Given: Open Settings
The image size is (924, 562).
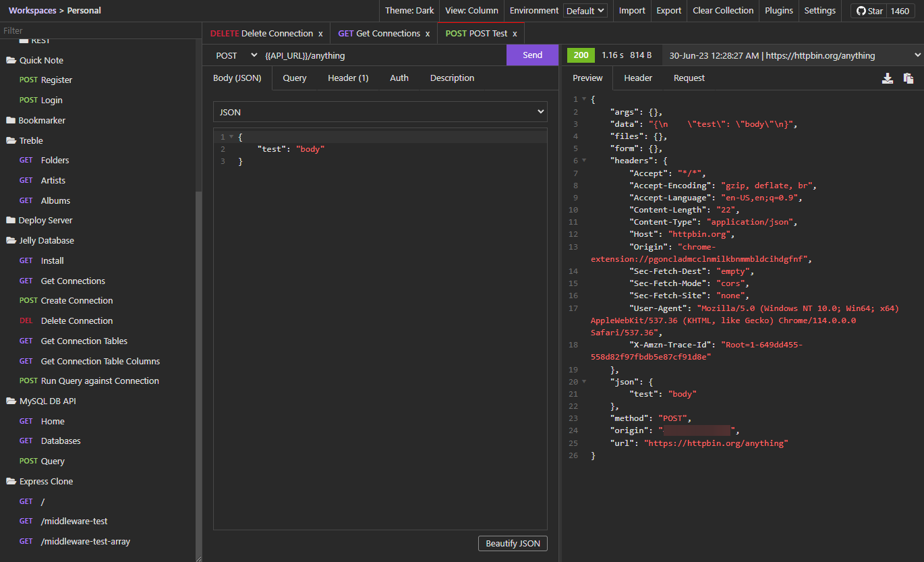Looking at the screenshot, I should [819, 11].
